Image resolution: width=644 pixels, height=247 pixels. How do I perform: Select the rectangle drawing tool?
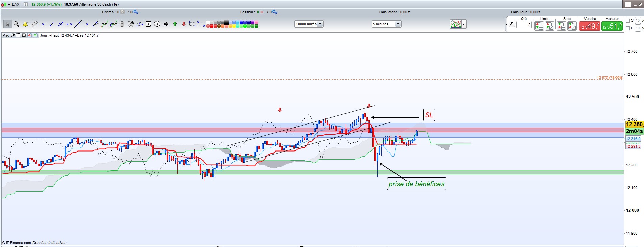click(201, 24)
